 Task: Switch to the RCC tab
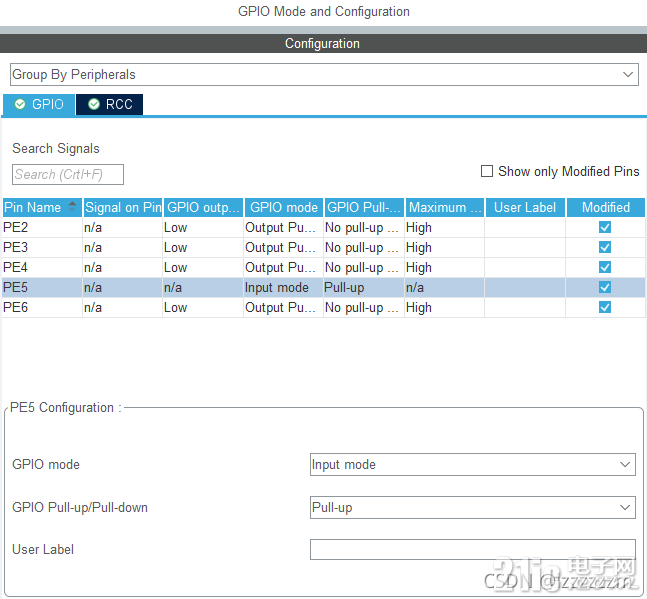pos(110,104)
